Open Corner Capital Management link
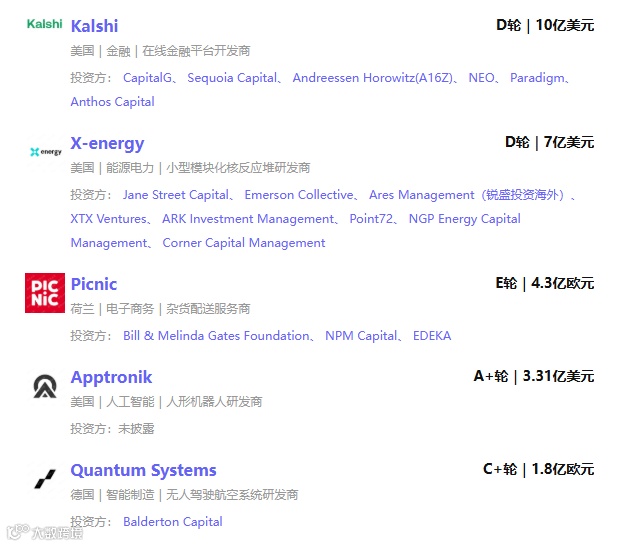Screen dimensions: 626x546 click(244, 243)
